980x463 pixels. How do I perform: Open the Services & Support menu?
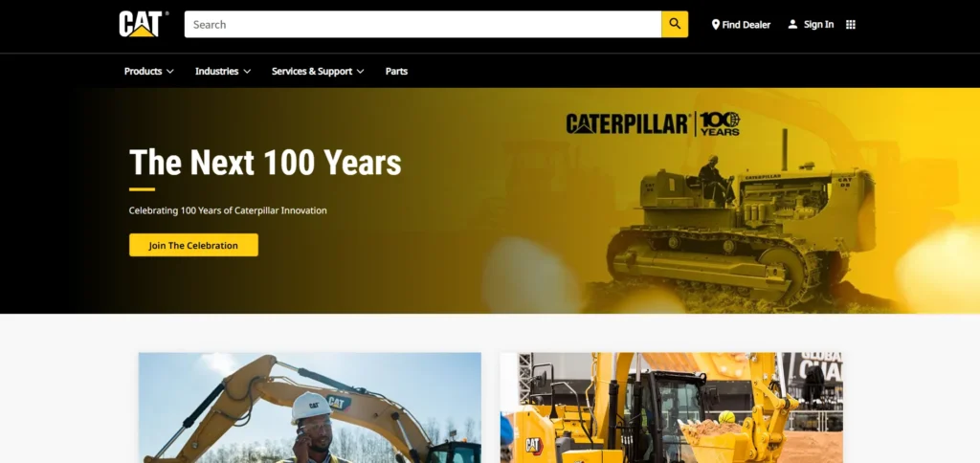[x=318, y=71]
